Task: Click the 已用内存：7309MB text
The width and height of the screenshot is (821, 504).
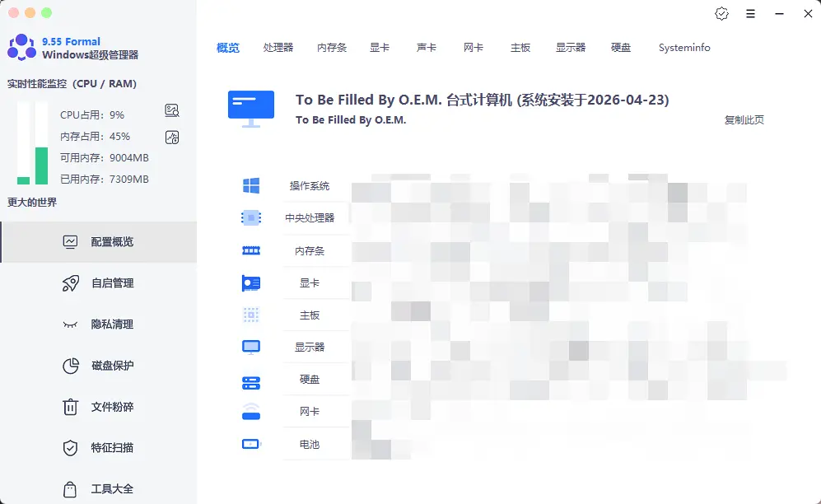Action: pyautogui.click(x=105, y=179)
